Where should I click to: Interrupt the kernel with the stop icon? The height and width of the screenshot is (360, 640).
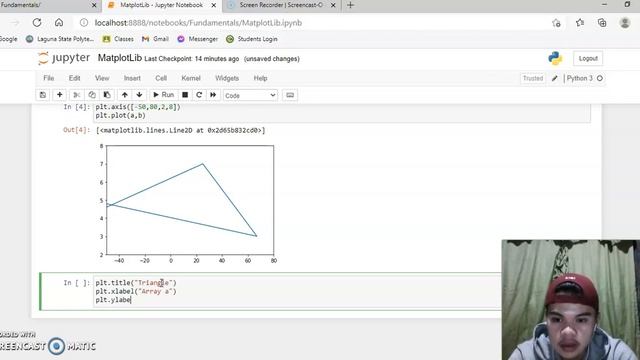click(x=185, y=95)
